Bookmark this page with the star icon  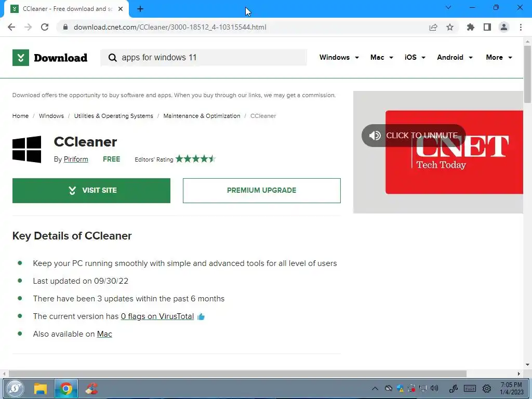coord(450,27)
